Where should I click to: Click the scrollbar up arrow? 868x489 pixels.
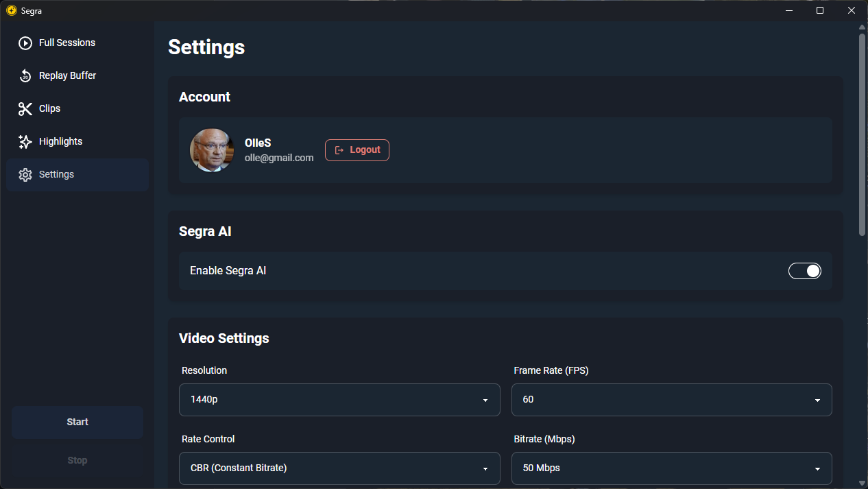pyautogui.click(x=863, y=27)
